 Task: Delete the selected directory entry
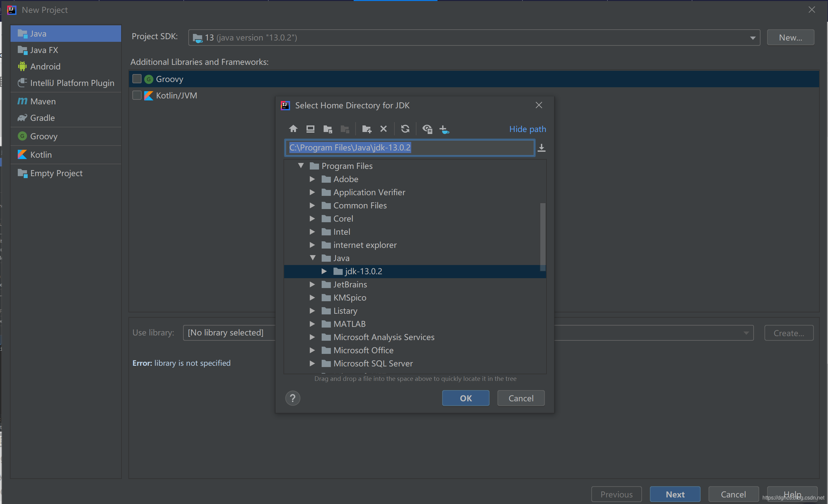click(x=384, y=129)
